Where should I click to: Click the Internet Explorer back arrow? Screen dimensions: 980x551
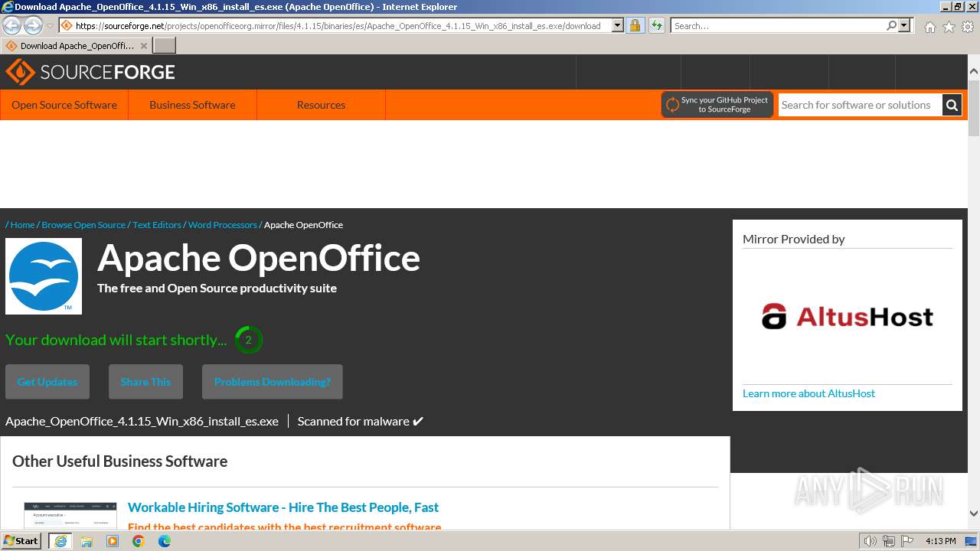coord(12,26)
